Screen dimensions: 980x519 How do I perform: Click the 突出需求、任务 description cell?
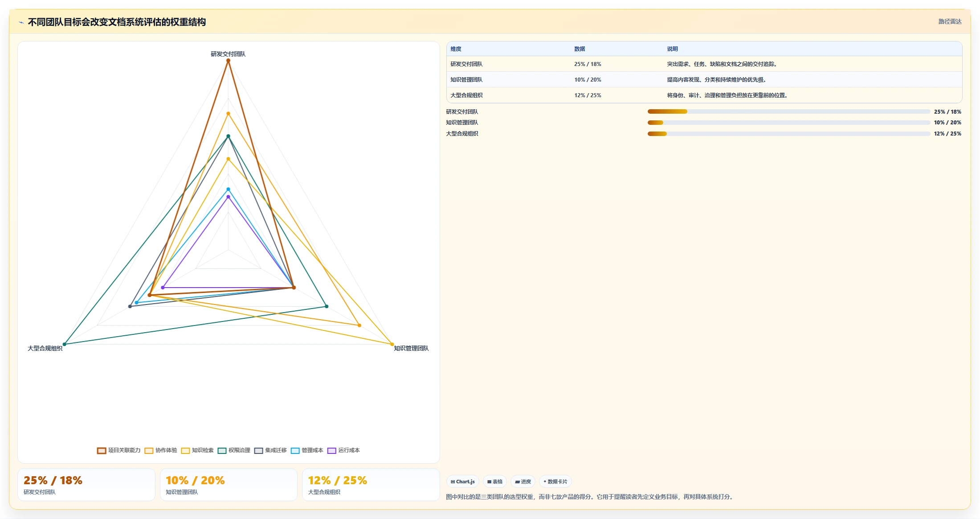722,64
